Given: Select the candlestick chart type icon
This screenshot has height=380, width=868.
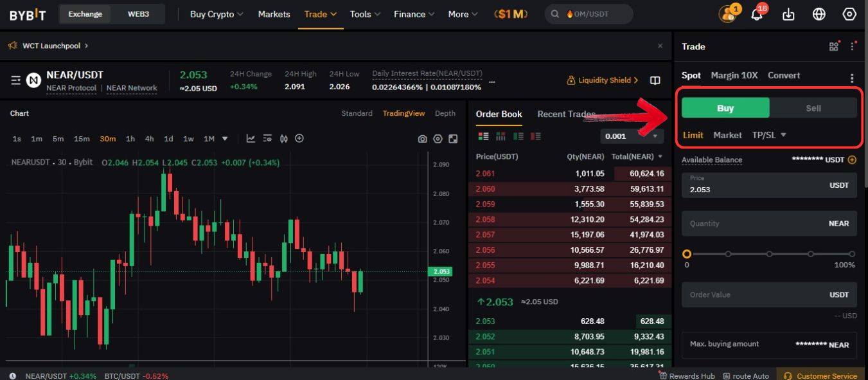Looking at the screenshot, I should (x=283, y=138).
